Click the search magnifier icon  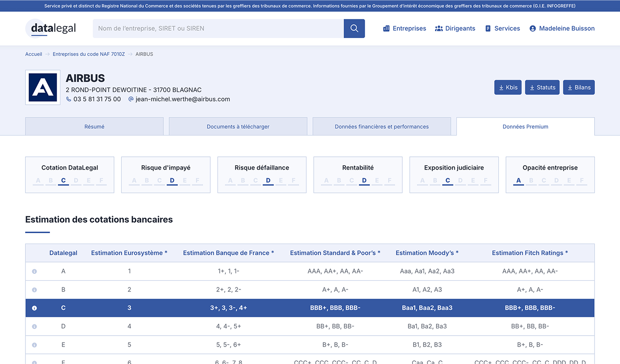point(354,28)
